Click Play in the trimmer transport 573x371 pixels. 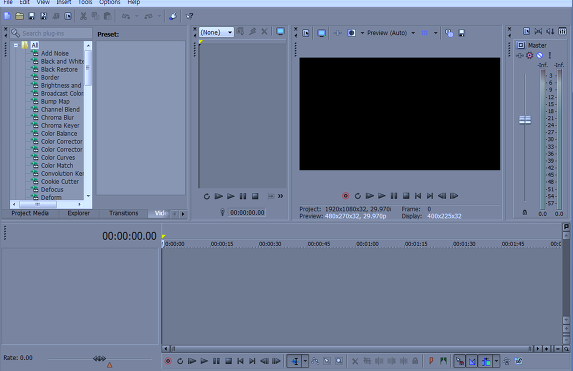click(231, 196)
